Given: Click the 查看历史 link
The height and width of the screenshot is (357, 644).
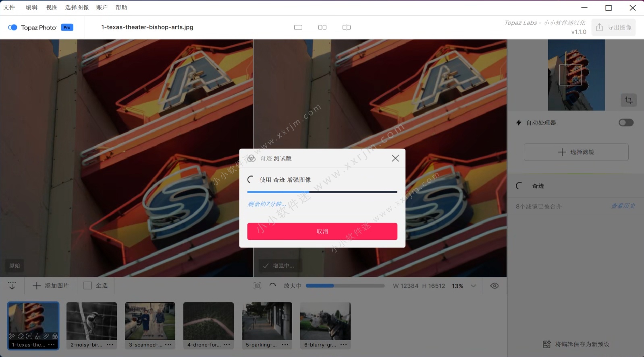Looking at the screenshot, I should [623, 206].
